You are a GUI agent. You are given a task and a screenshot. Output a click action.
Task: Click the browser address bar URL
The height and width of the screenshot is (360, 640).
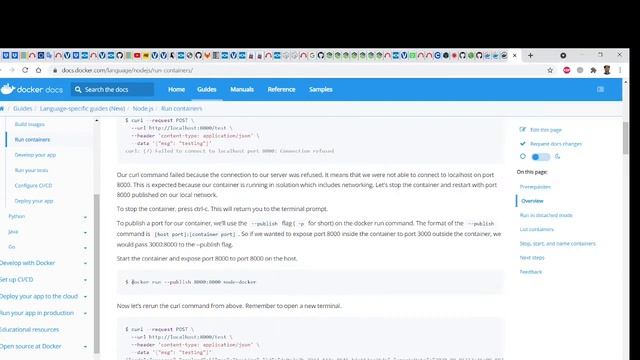pos(127,70)
